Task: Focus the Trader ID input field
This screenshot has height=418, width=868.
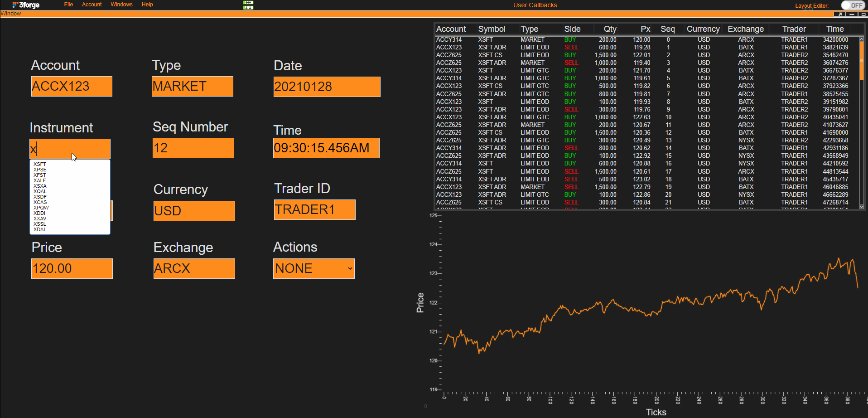Action: click(315, 210)
